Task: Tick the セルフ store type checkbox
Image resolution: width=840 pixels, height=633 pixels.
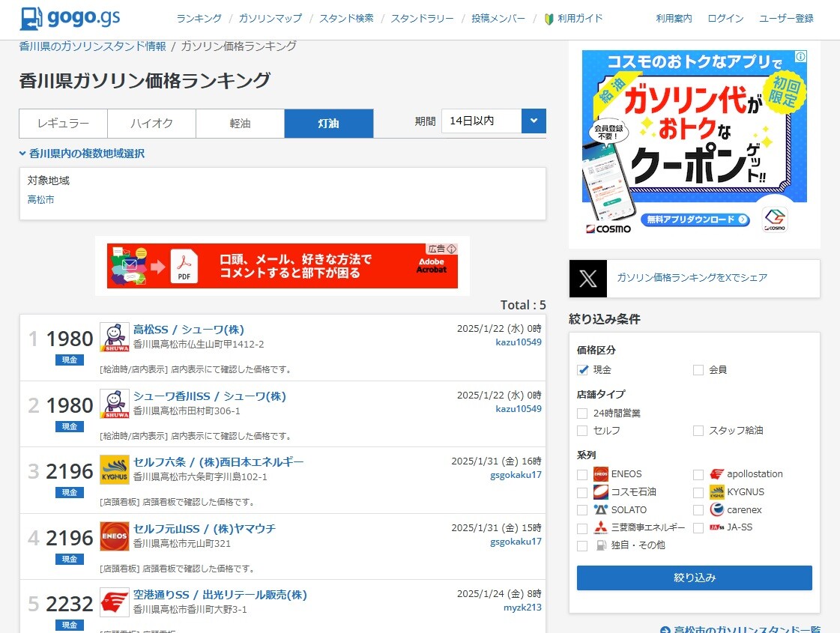Action: [x=582, y=431]
